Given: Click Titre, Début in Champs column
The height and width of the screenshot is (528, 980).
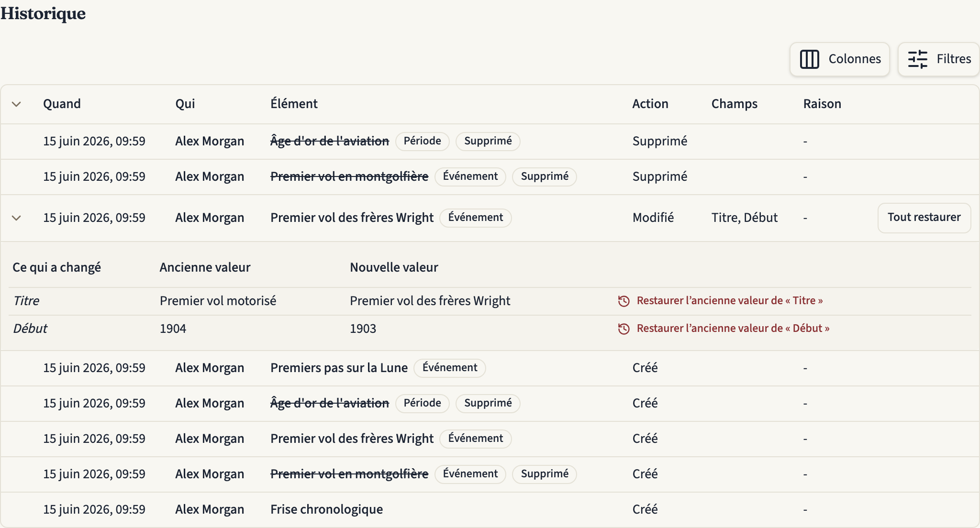Looking at the screenshot, I should pos(744,218).
